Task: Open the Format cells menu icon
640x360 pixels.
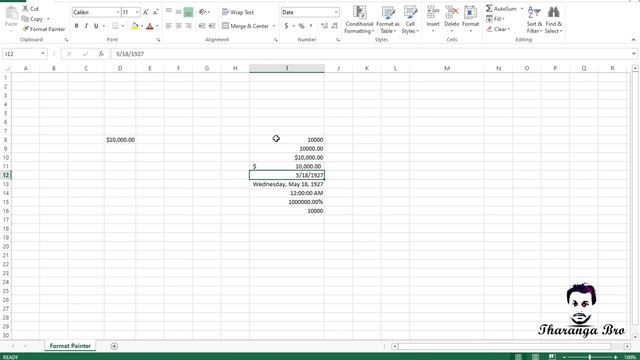Action: (470, 12)
